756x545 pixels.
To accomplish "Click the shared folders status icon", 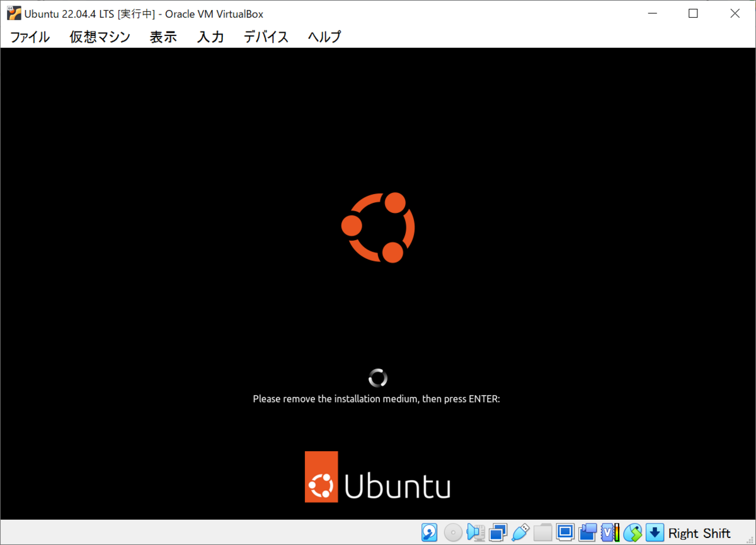I will pyautogui.click(x=542, y=533).
